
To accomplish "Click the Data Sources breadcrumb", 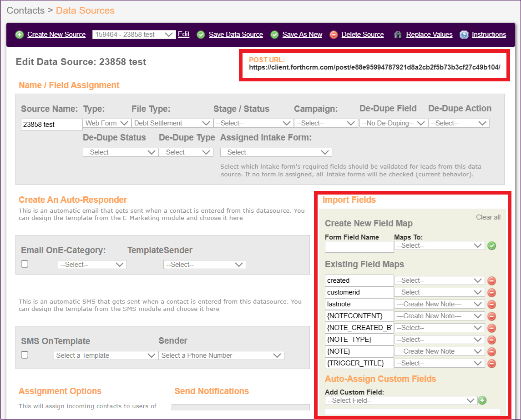I will click(x=85, y=10).
